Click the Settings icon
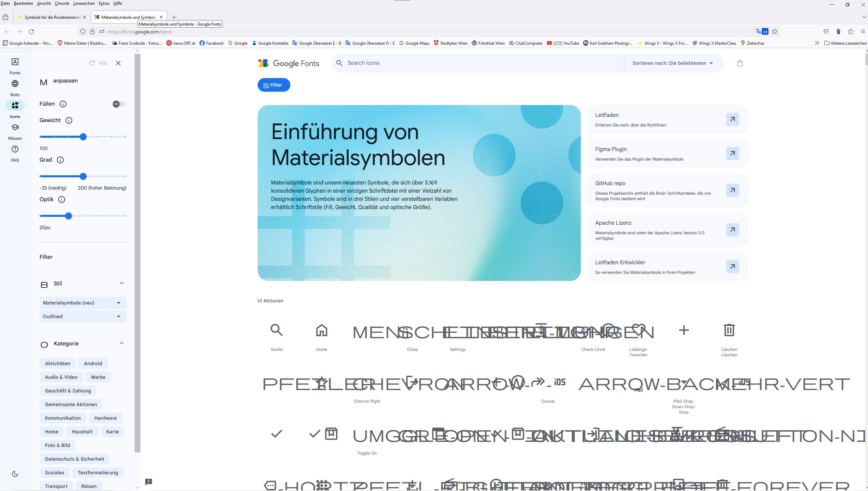Viewport: 868px width, 491px height. (x=457, y=331)
